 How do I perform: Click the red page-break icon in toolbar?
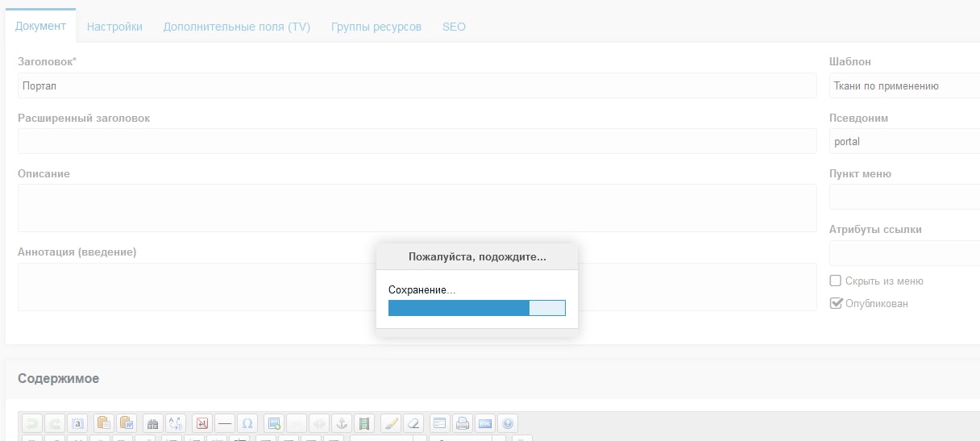[x=201, y=423]
